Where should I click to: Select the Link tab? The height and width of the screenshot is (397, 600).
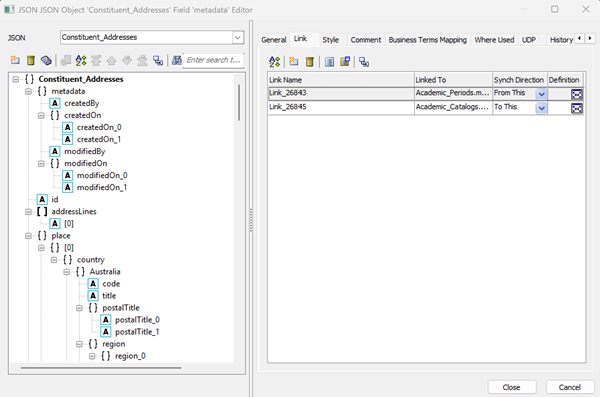tap(300, 39)
